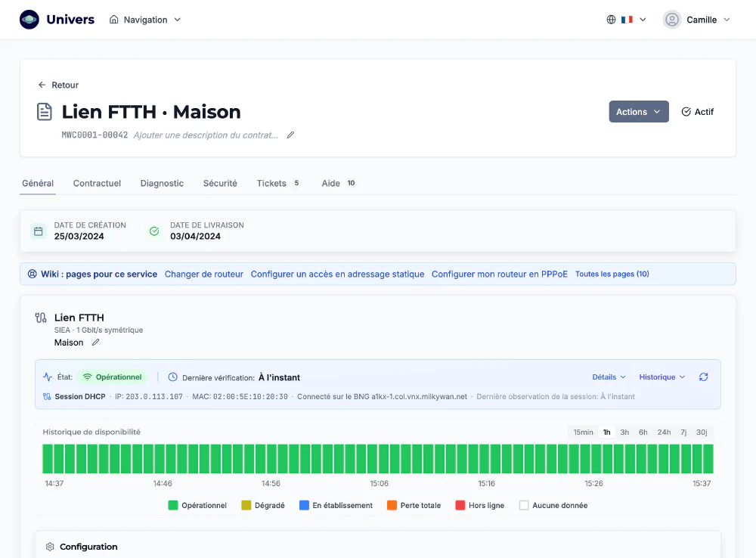Select the 1h history range
The width and height of the screenshot is (756, 558).
(606, 432)
